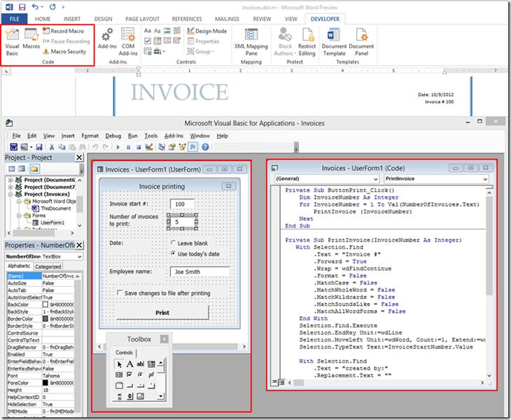Open the Format menu in VBA editor
The height and width of the screenshot is (420, 511).
pos(90,136)
